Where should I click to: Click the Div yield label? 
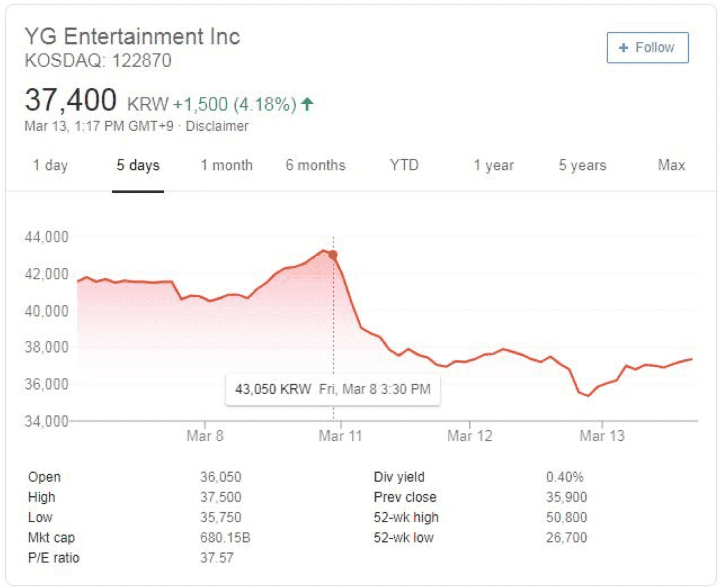click(399, 477)
